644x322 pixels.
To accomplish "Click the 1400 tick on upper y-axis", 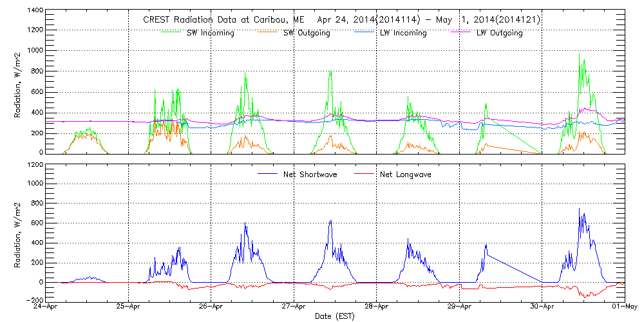I will tap(34, 12).
